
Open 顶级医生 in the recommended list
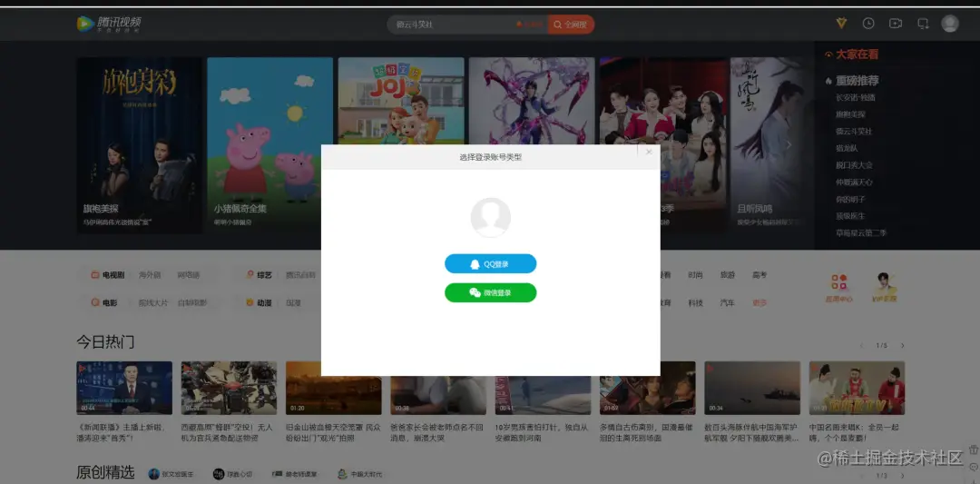850,216
